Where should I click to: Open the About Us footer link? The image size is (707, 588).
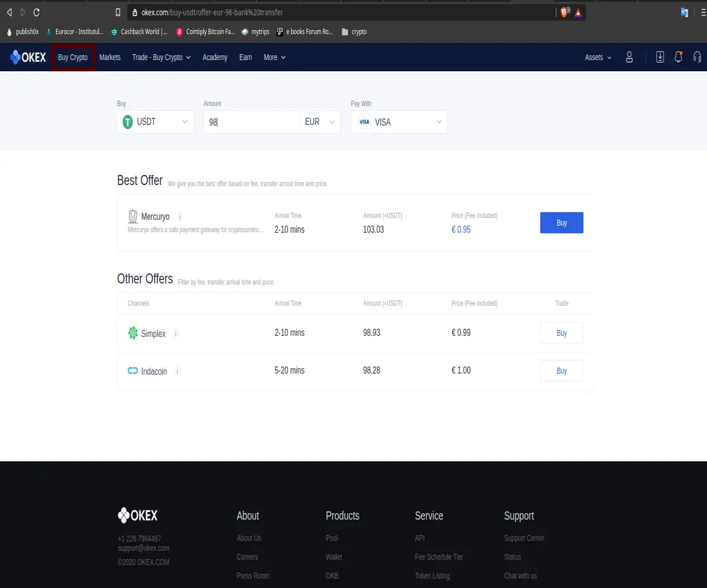pyautogui.click(x=249, y=538)
